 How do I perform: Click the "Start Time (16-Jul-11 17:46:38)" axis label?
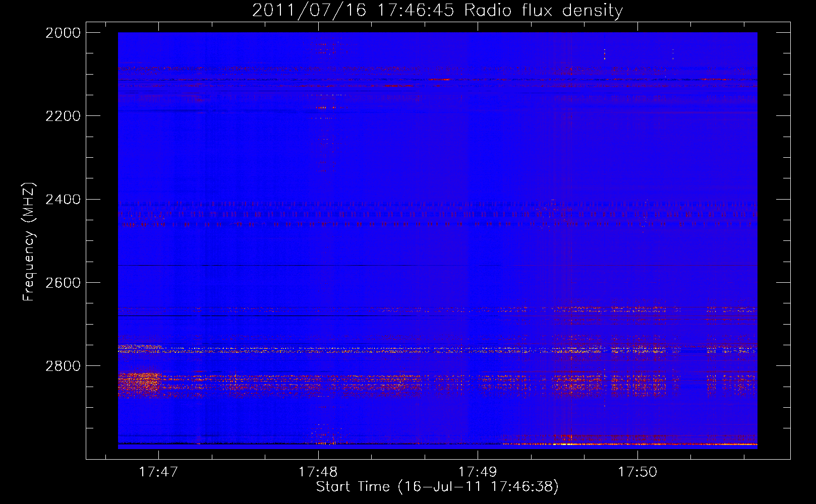pyautogui.click(x=437, y=487)
